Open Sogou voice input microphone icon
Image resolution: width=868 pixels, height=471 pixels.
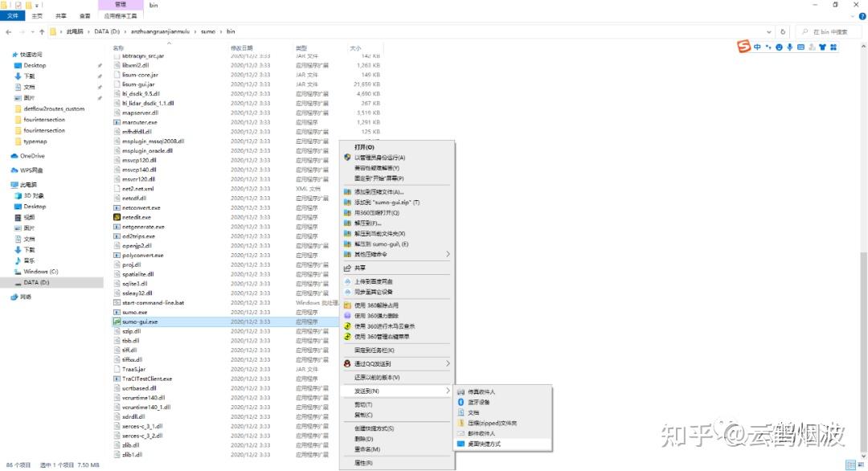point(789,47)
